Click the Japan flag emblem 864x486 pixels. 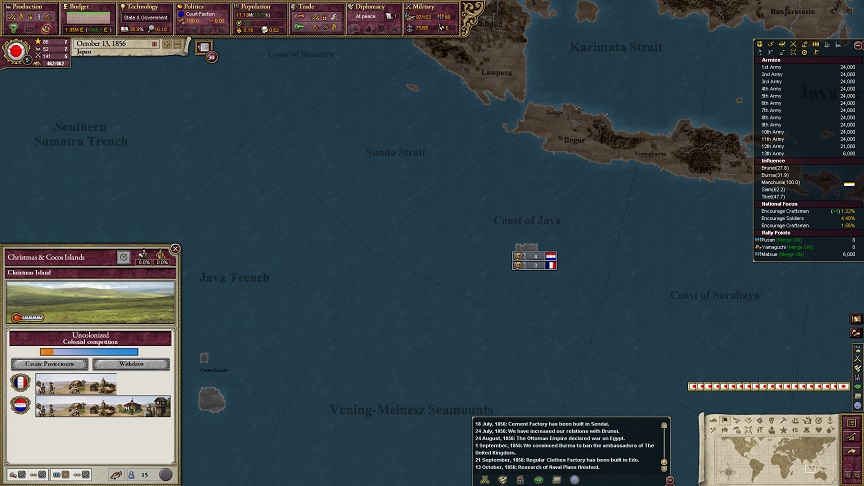17,51
